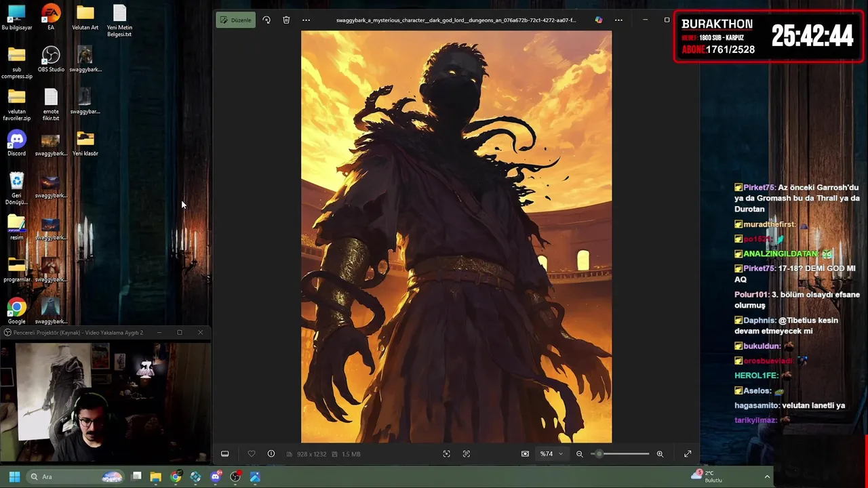Open the more options ellipsis beside trash
The height and width of the screenshot is (488, 868).
coord(306,20)
